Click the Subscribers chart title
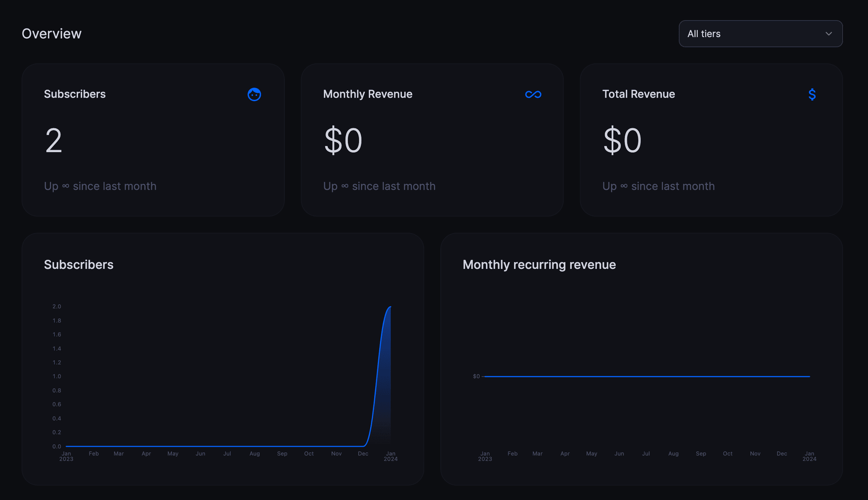The height and width of the screenshot is (500, 868). [x=79, y=265]
